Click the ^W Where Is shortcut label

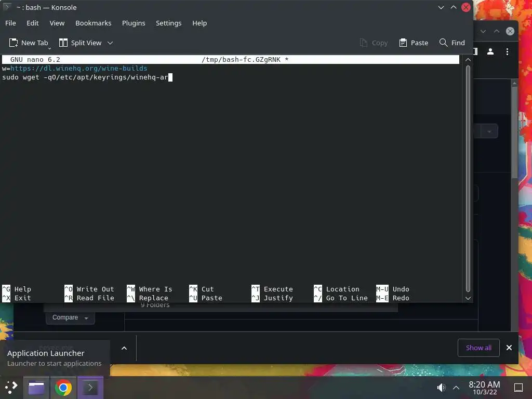click(150, 289)
